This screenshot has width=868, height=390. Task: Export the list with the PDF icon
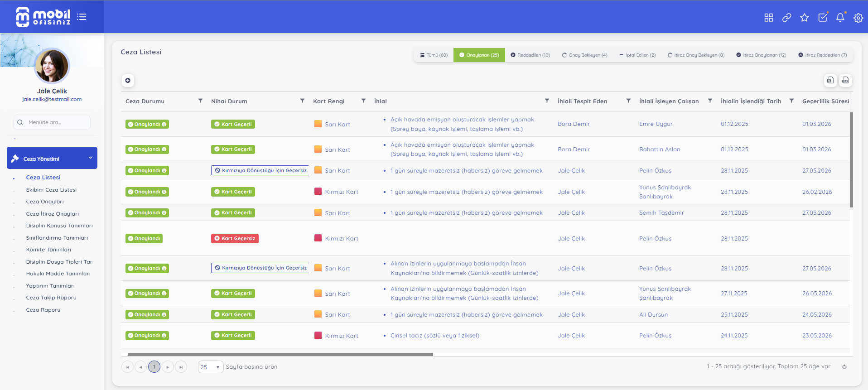[845, 80]
